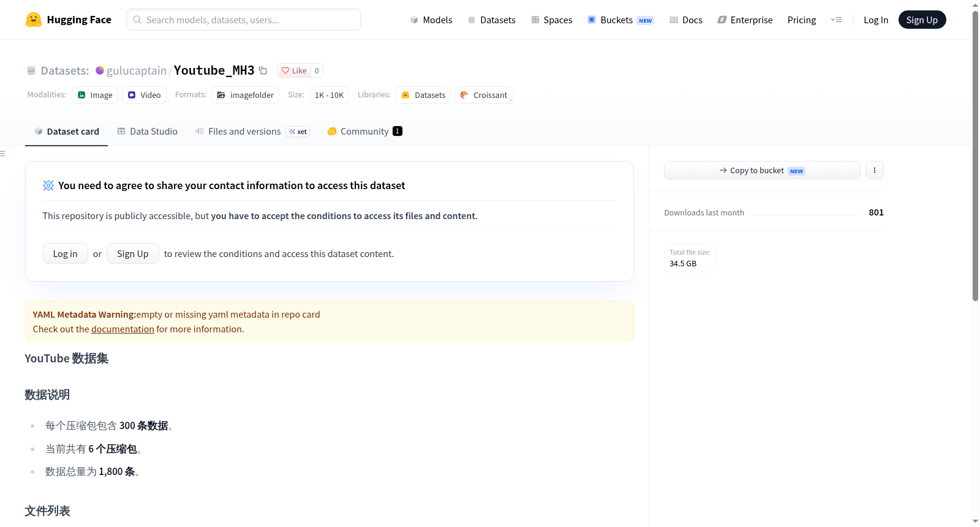The image size is (980, 527).
Task: Click the YouTube 数据集 heading
Action: point(67,359)
